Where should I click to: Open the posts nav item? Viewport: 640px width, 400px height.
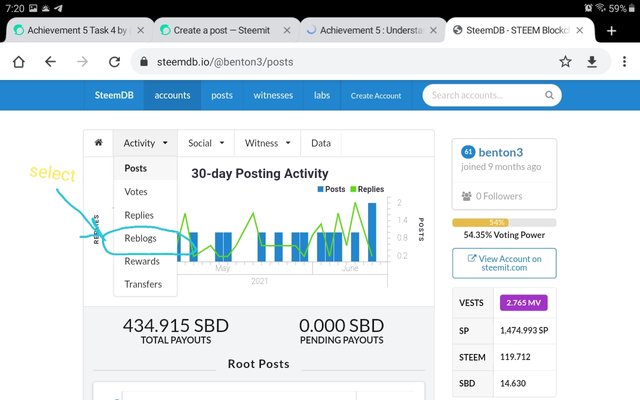(x=222, y=95)
